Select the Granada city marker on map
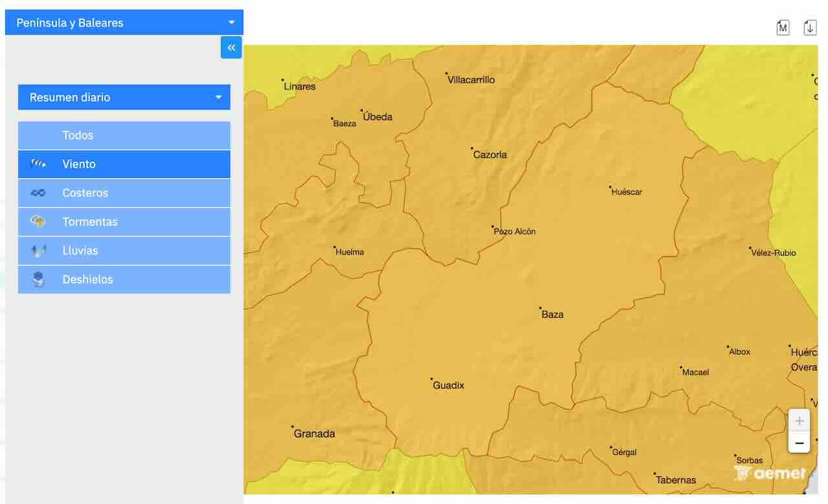This screenshot has height=504, width=828. click(x=293, y=427)
